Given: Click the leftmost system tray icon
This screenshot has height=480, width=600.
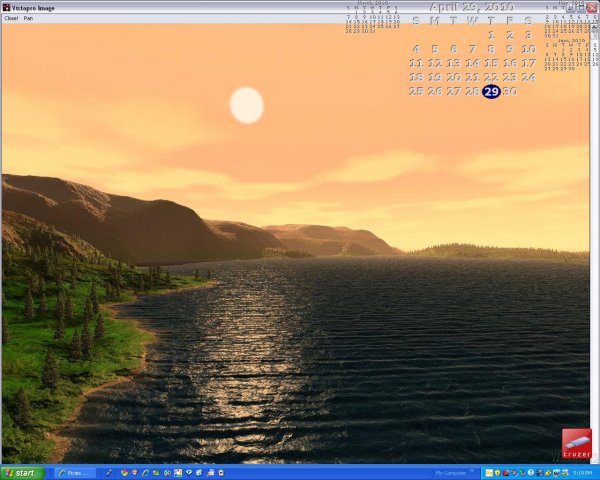Looking at the screenshot, I should [x=488, y=472].
